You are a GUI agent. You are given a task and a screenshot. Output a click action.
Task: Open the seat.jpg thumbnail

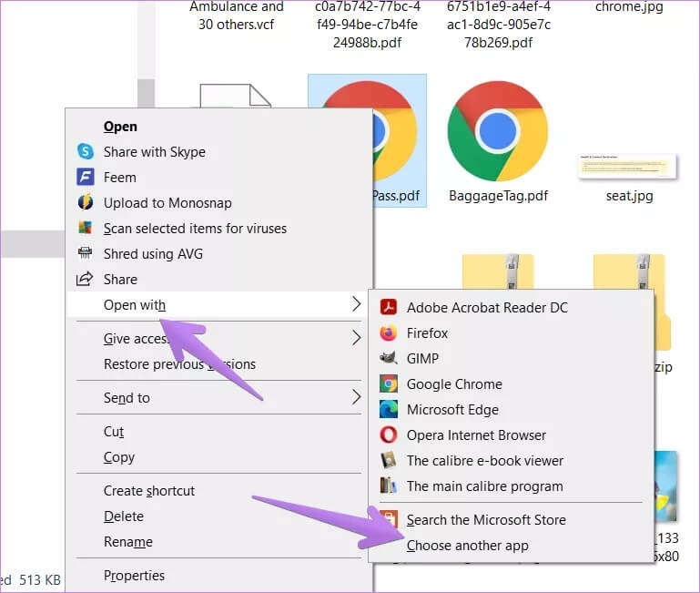pos(628,166)
